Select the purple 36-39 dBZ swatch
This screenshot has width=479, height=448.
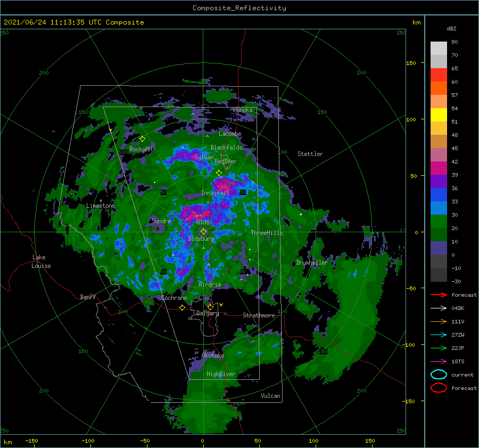point(439,182)
